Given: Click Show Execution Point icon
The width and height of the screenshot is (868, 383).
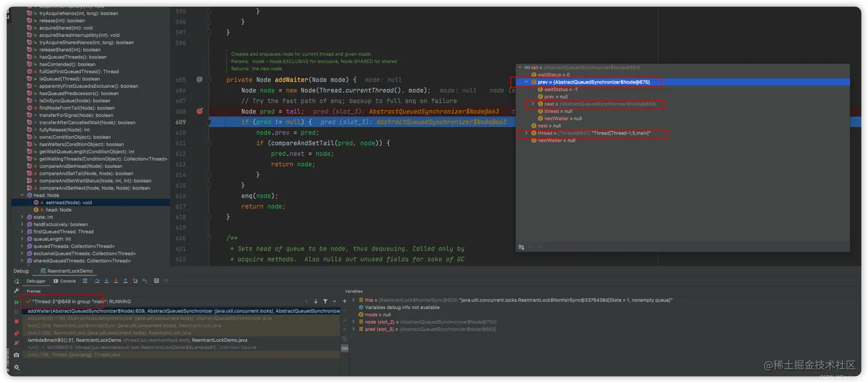Looking at the screenshot, I should tap(85, 281).
